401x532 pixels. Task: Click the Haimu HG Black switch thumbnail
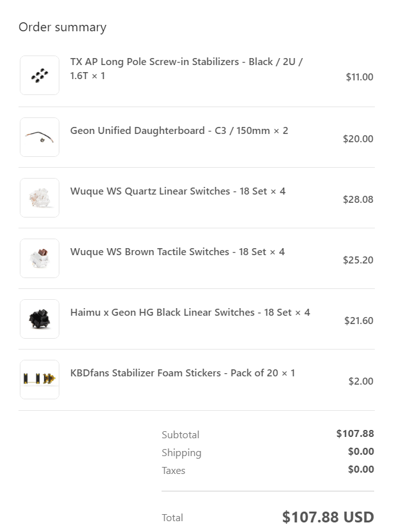tap(40, 319)
